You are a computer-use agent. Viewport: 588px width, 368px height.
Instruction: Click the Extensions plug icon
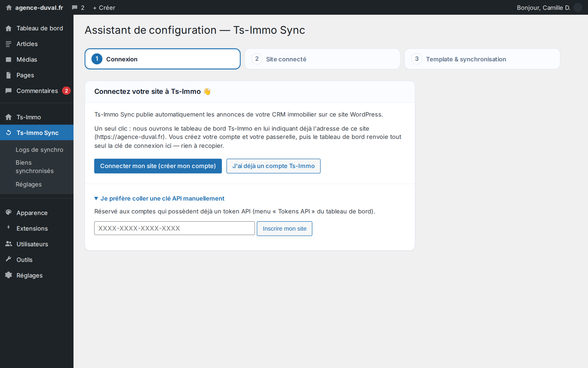coord(9,228)
